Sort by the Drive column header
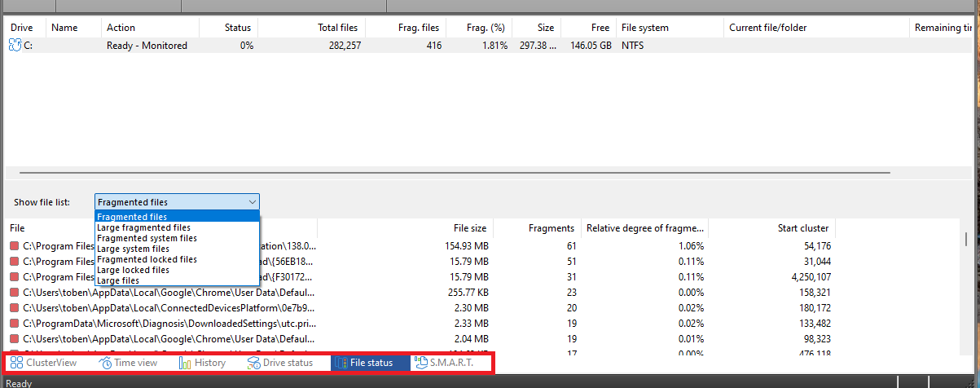980x388 pixels. (x=25, y=28)
